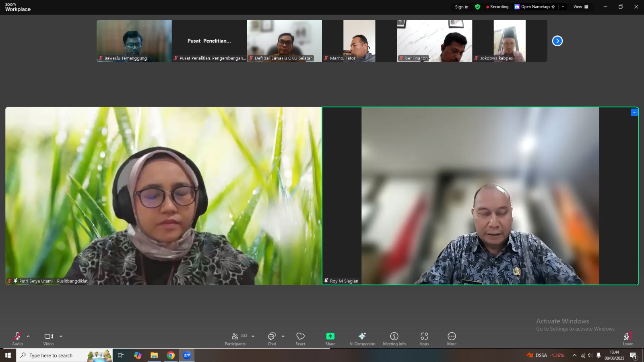Leave the meeting
The width and height of the screenshot is (644, 362).
[627, 339]
